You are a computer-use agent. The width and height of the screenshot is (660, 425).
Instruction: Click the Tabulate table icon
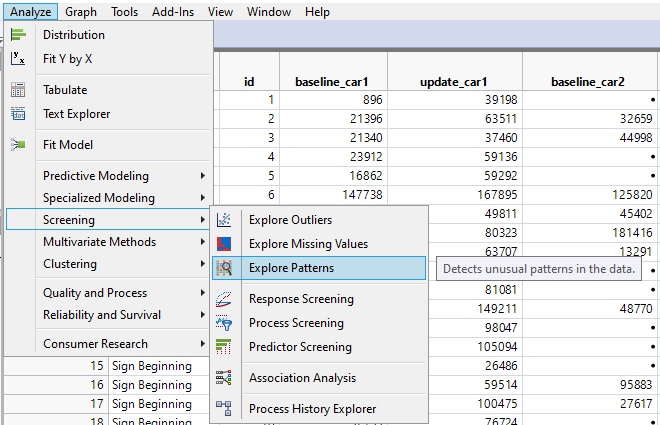click(18, 90)
